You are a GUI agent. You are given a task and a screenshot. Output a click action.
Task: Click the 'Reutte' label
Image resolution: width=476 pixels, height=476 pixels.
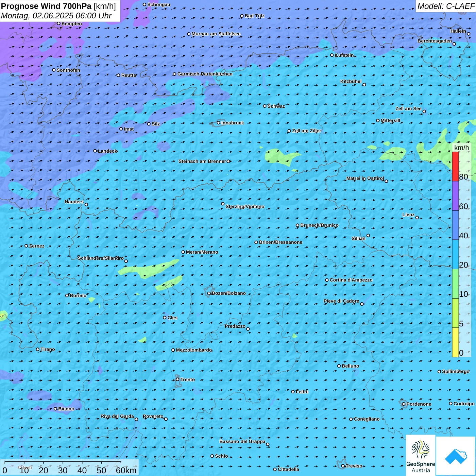129,75
